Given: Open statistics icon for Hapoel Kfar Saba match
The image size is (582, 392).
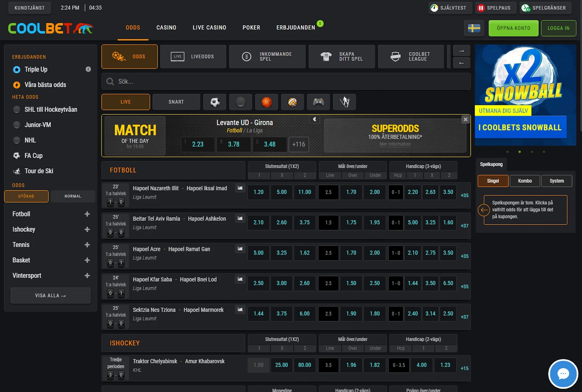Looking at the screenshot, I should (240, 279).
